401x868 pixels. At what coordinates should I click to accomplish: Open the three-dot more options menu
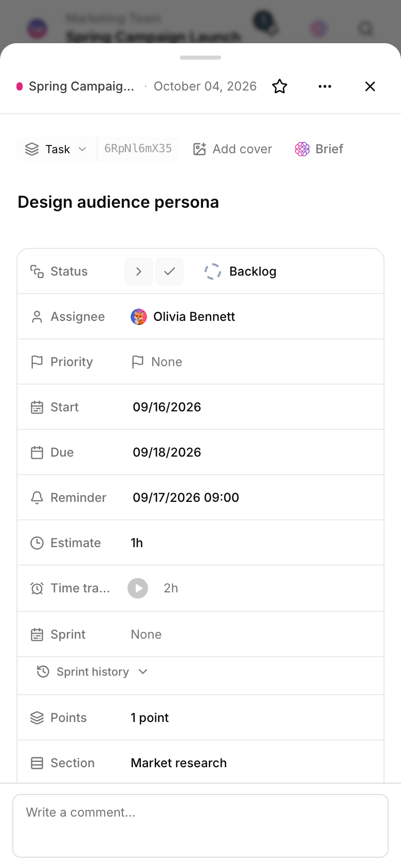325,86
